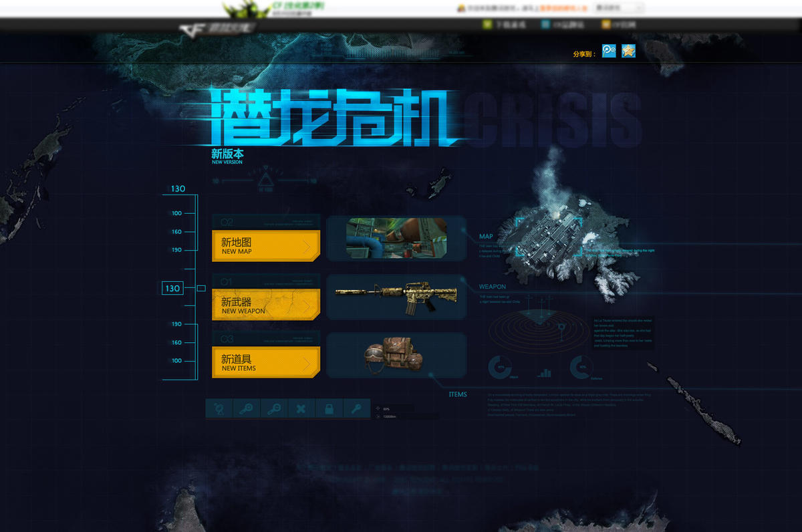The width and height of the screenshot is (802, 532).
Task: Share via the blue circular share icon
Action: coord(609,51)
